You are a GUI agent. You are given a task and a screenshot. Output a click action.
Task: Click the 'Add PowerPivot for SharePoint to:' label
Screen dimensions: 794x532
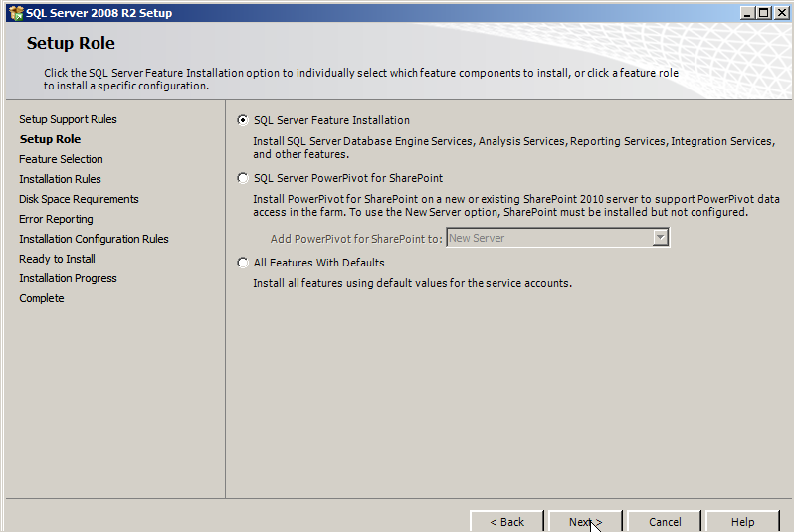coord(356,239)
